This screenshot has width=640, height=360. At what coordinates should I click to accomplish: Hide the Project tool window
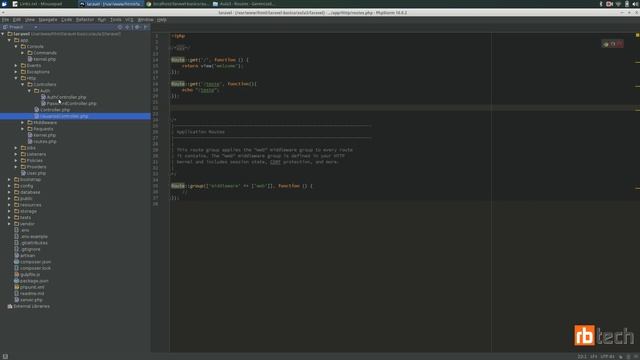tap(146, 27)
